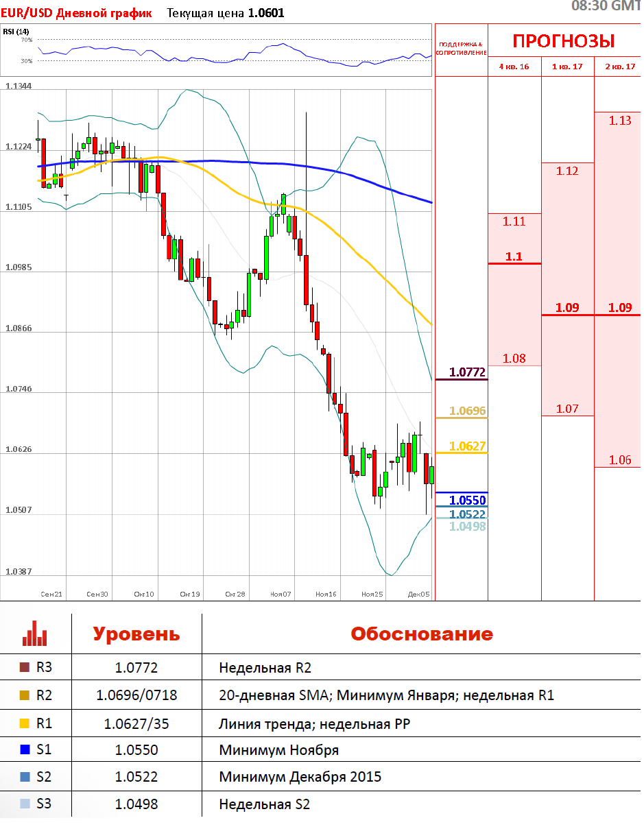Click the R2 gold color square
644x829 pixels.
(25, 695)
